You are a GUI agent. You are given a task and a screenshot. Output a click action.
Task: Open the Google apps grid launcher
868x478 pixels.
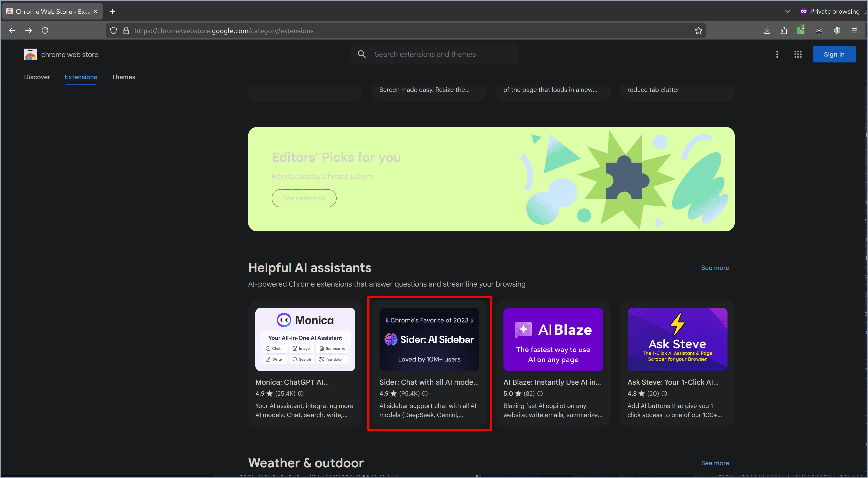(x=798, y=54)
